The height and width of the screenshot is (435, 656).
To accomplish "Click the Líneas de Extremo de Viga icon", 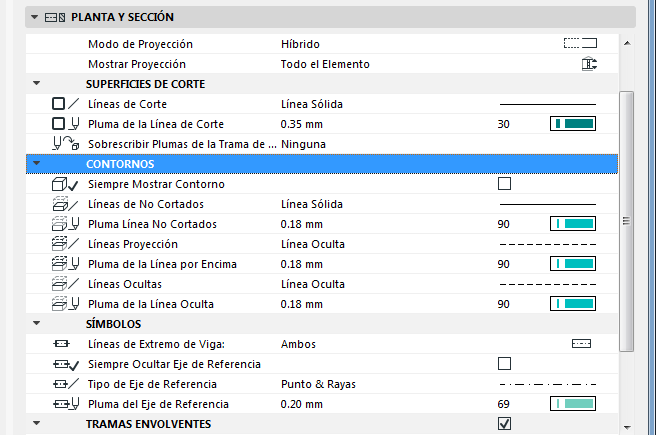I will [64, 344].
